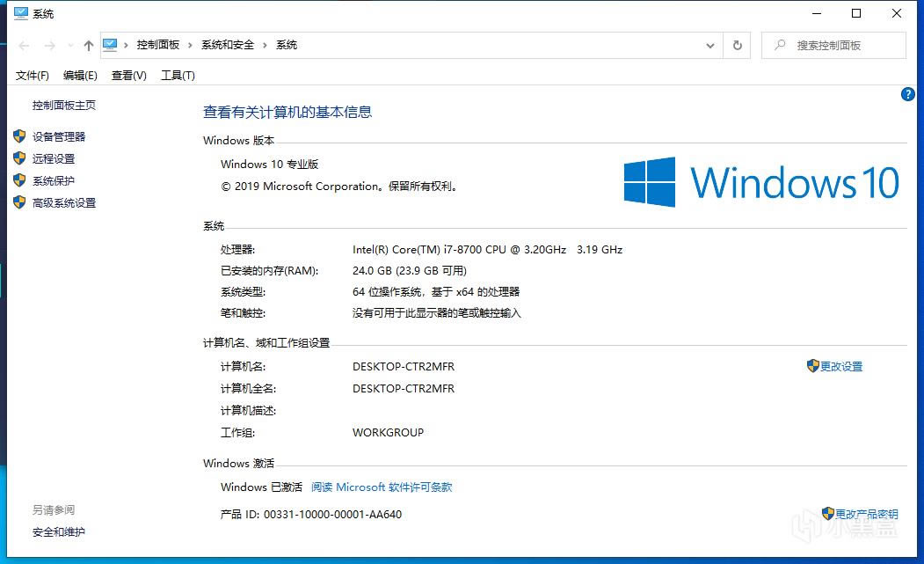Click the Back navigation arrow
Image resolution: width=924 pixels, height=564 pixels.
pos(24,46)
